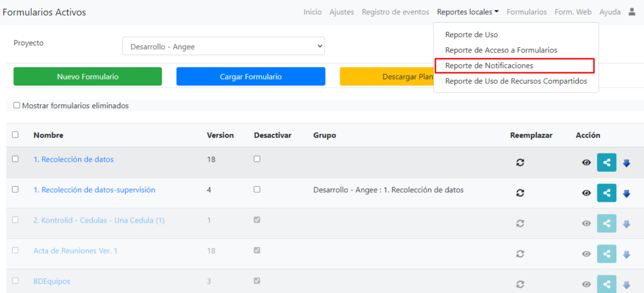This screenshot has width=644, height=293.
Task: Check the select-all checkbox in table header
Action: pos(16,135)
